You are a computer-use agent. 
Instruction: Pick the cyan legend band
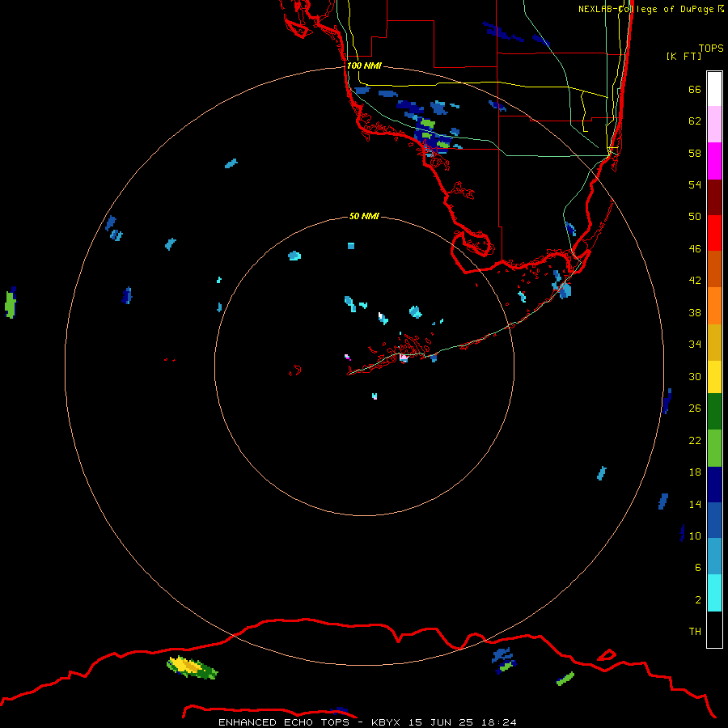[x=714, y=593]
